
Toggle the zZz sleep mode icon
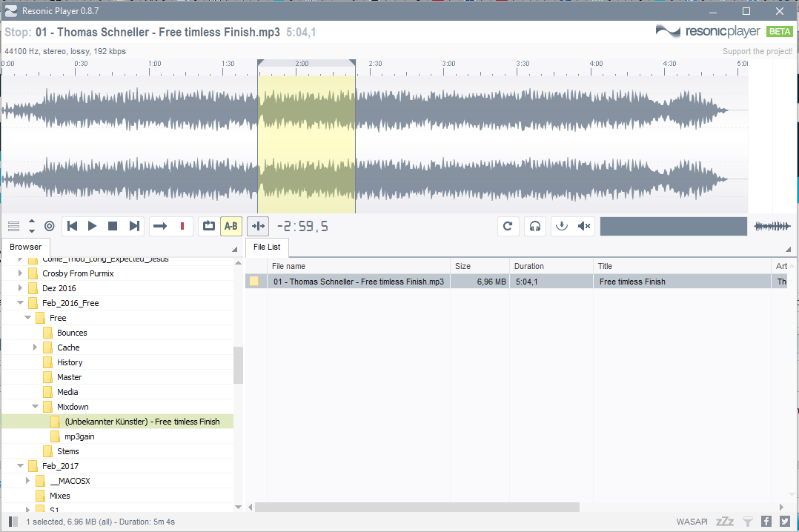[725, 522]
